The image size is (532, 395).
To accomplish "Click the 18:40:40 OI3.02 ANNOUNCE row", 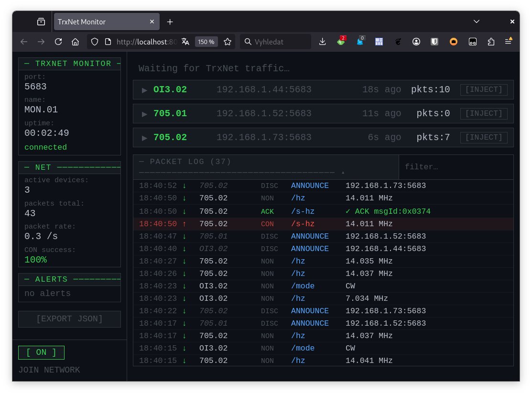I will [323, 249].
